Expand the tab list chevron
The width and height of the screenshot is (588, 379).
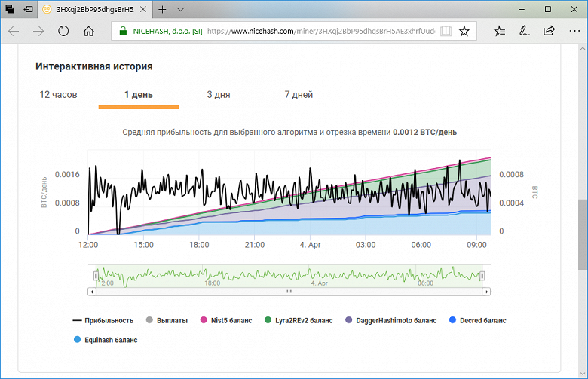181,9
